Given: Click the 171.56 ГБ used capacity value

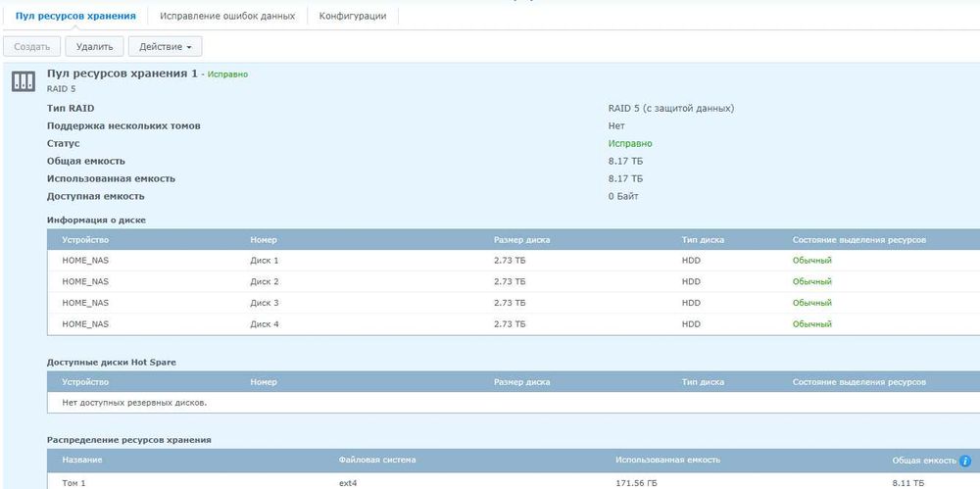Looking at the screenshot, I should coord(636,483).
